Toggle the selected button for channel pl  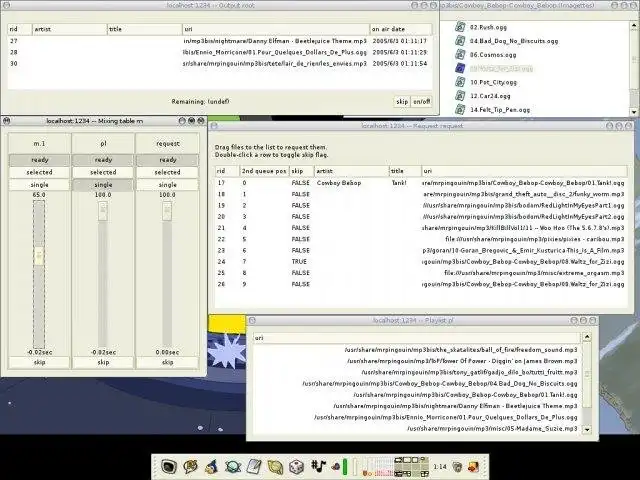tap(103, 172)
